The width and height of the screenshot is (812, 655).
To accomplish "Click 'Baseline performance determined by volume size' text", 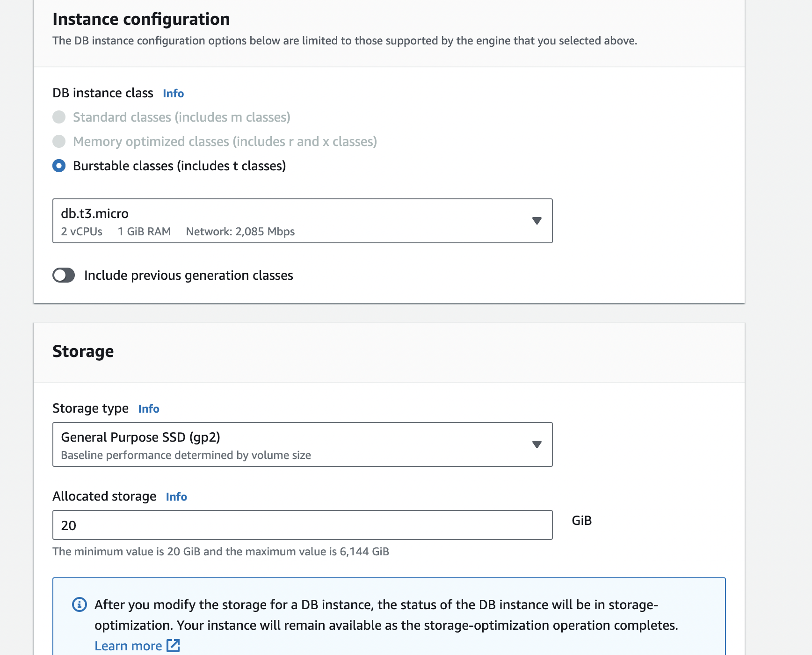I will 186,455.
